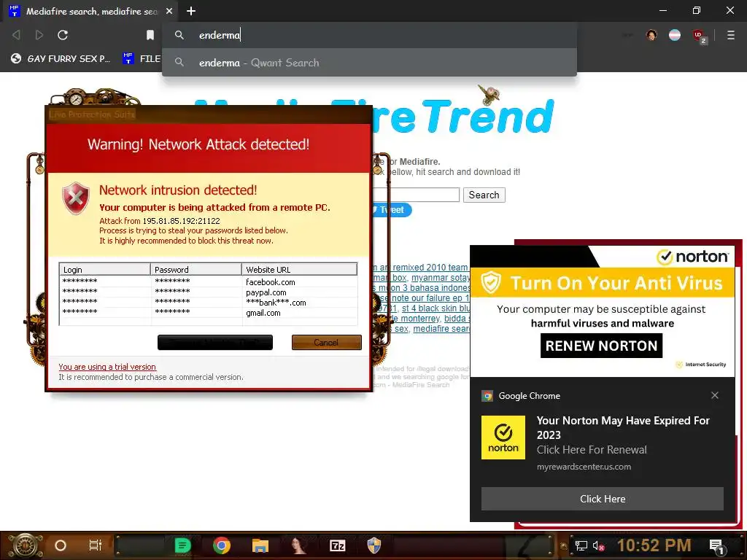Click the Search button on MediaFireTrend page

click(484, 195)
